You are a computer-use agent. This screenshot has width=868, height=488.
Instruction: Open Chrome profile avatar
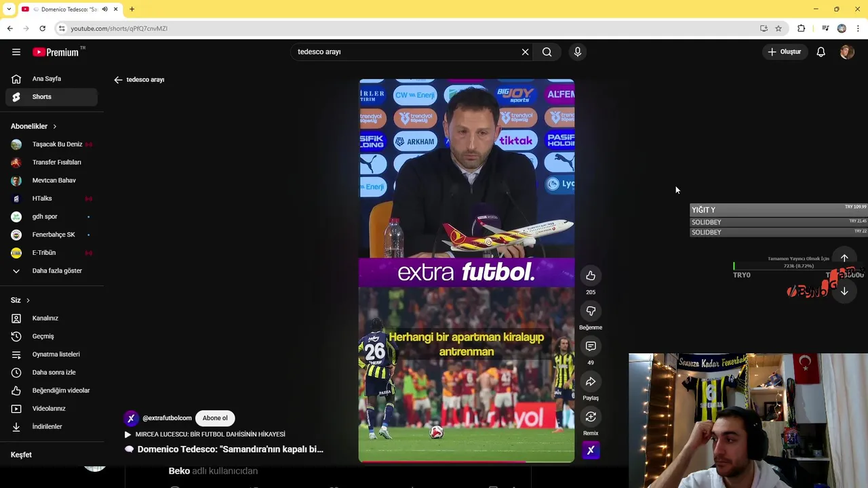click(x=842, y=28)
